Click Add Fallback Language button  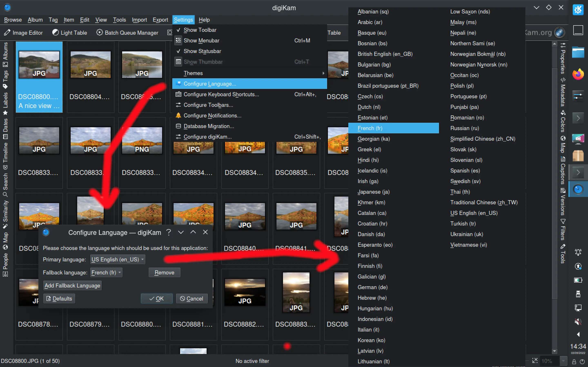[x=72, y=285]
